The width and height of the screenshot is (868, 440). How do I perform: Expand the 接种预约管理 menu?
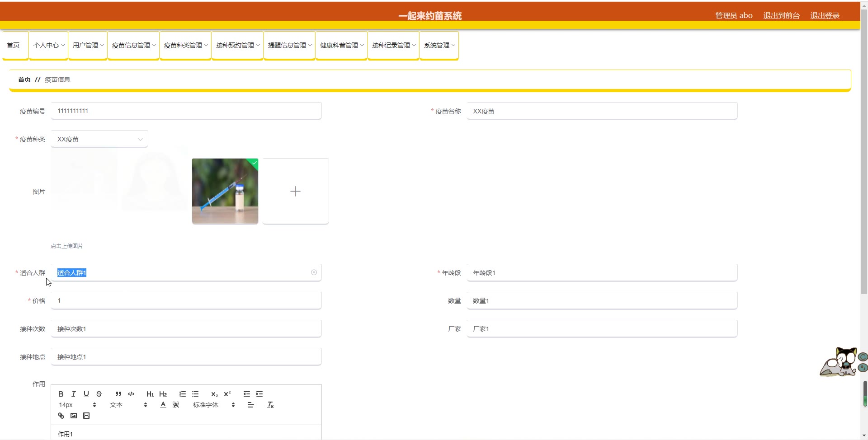[x=238, y=45]
